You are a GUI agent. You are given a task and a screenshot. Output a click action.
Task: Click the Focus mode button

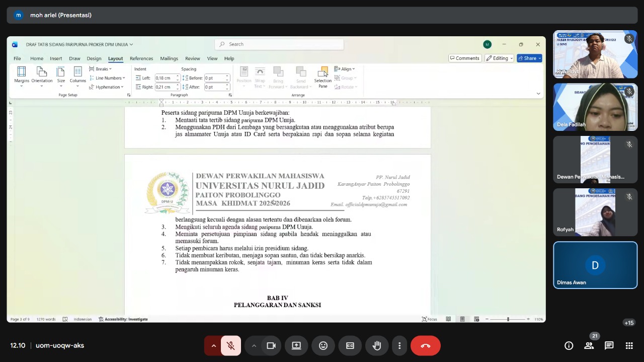429,319
